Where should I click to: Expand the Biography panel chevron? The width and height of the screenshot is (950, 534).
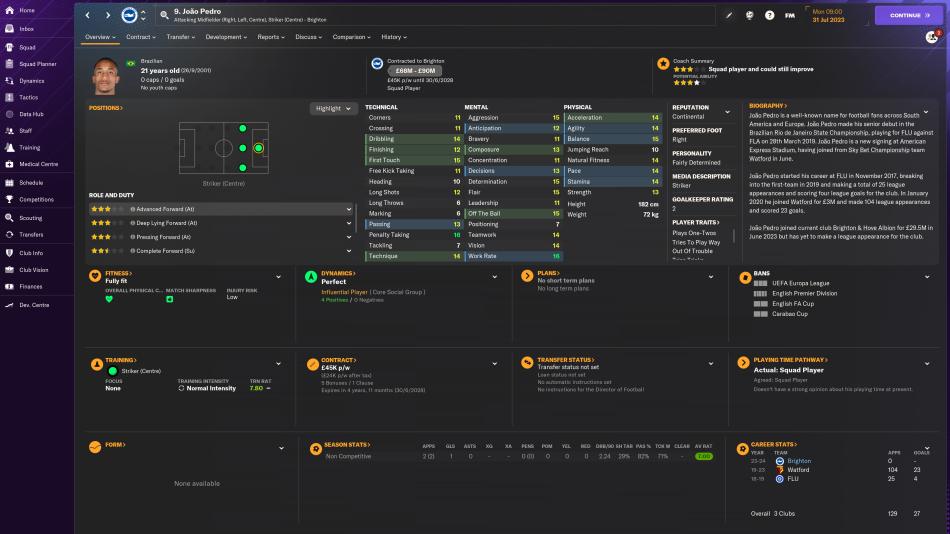coord(926,112)
